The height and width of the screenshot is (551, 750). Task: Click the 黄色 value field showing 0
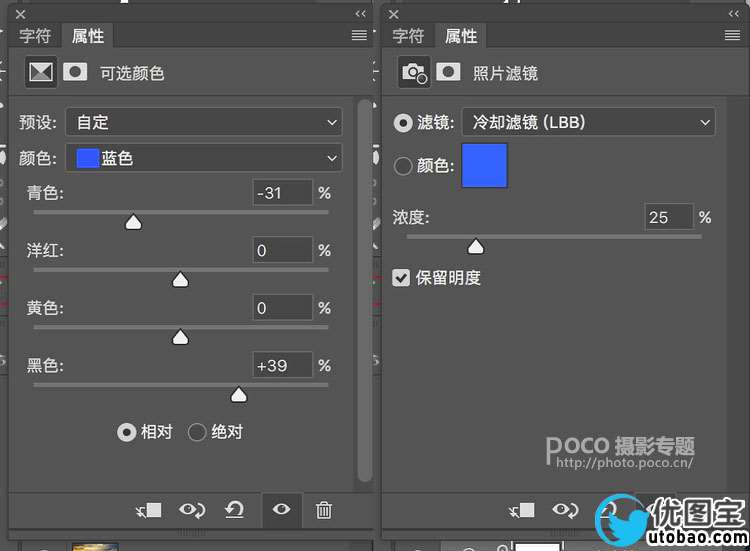(x=282, y=308)
